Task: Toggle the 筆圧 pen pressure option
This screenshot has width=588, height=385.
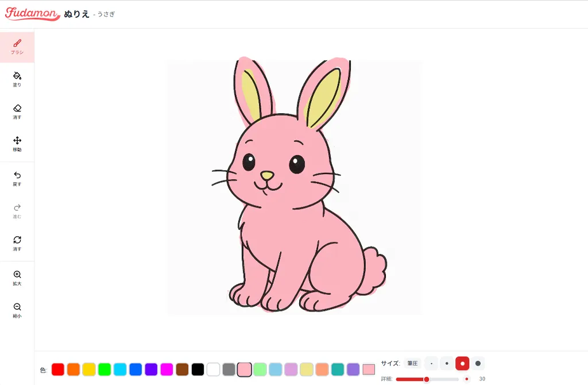Action: pyautogui.click(x=412, y=363)
